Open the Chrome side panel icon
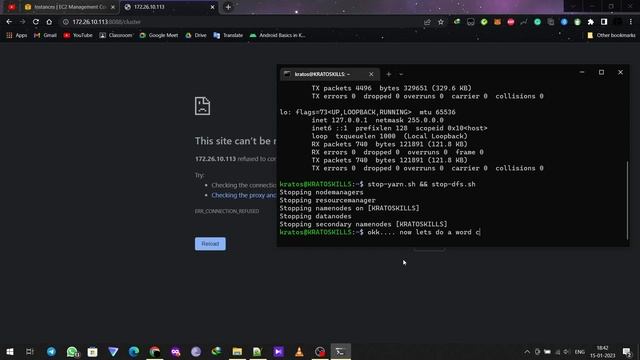The width and height of the screenshot is (640, 360). pos(604,22)
